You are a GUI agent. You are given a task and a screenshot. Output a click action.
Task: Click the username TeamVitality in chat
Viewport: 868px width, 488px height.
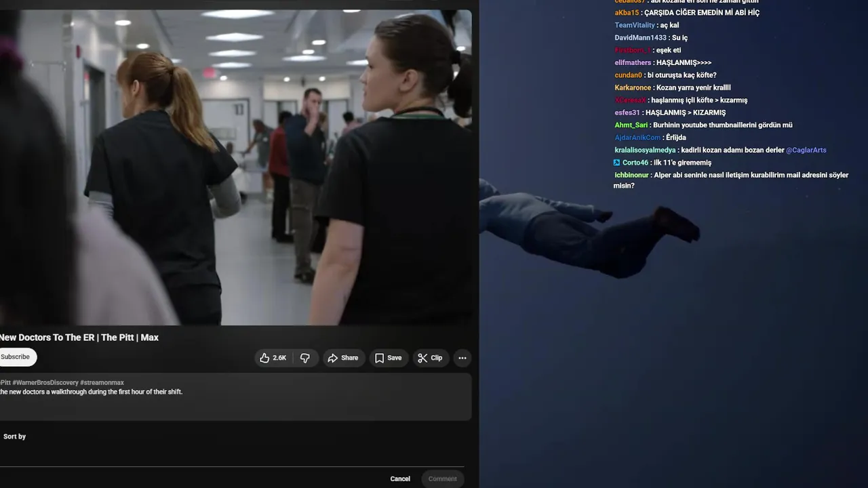(x=635, y=25)
